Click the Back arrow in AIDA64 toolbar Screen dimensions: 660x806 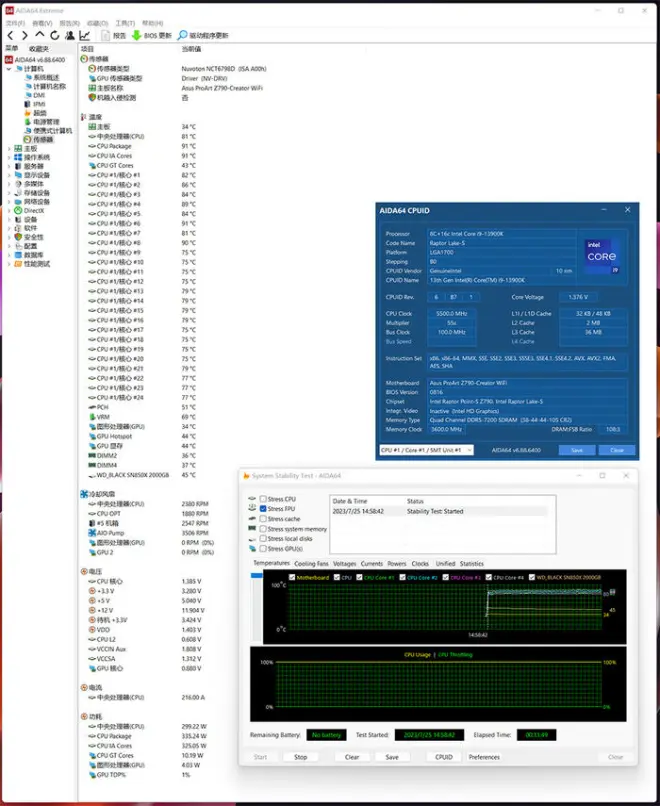coord(11,35)
